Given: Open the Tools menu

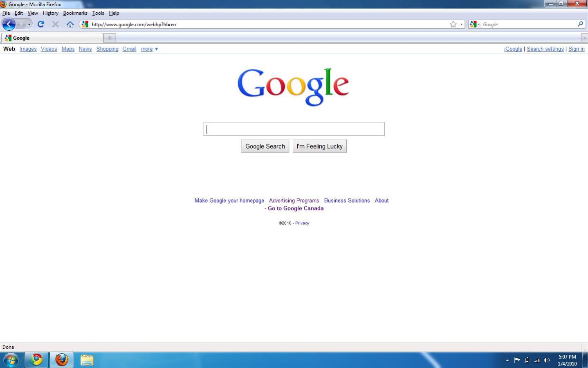Looking at the screenshot, I should tap(98, 13).
